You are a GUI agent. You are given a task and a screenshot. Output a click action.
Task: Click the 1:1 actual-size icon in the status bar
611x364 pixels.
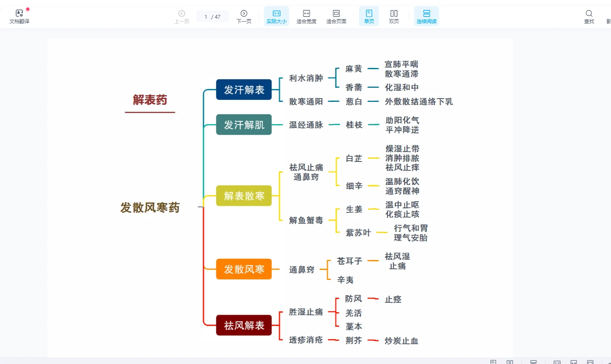point(557,362)
